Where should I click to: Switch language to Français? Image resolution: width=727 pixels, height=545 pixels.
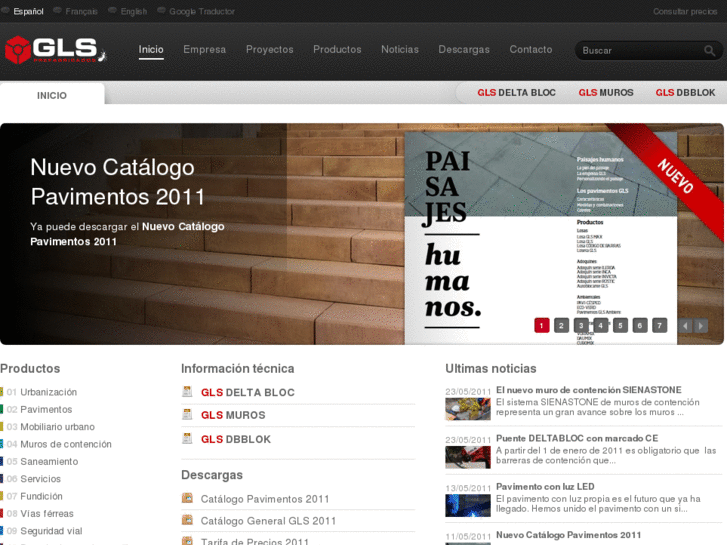(82, 11)
